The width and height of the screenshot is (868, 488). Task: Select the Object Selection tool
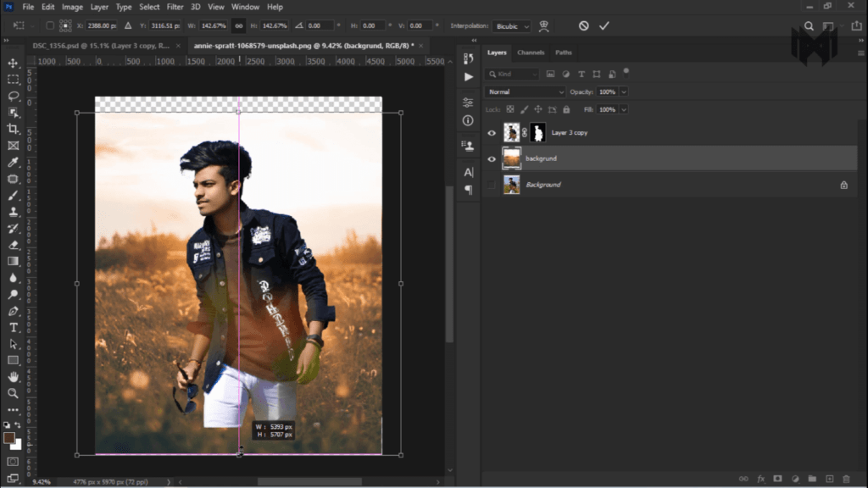(14, 113)
